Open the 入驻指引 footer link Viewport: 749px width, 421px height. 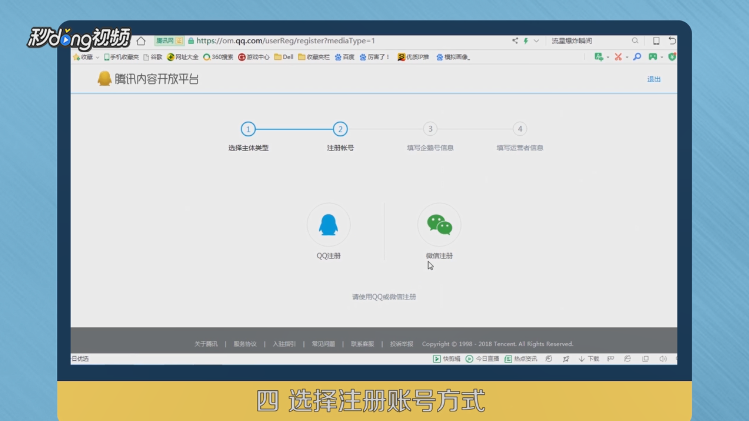[284, 344]
